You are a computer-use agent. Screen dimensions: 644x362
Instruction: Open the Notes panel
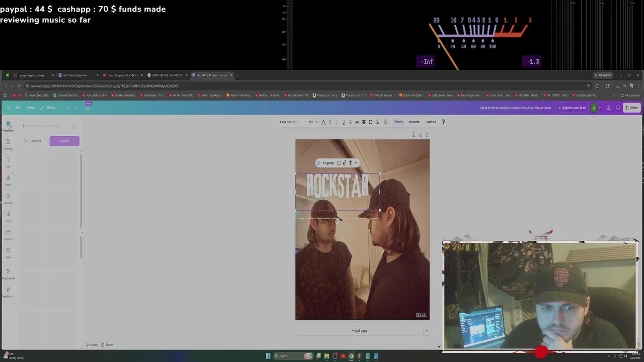(x=92, y=344)
